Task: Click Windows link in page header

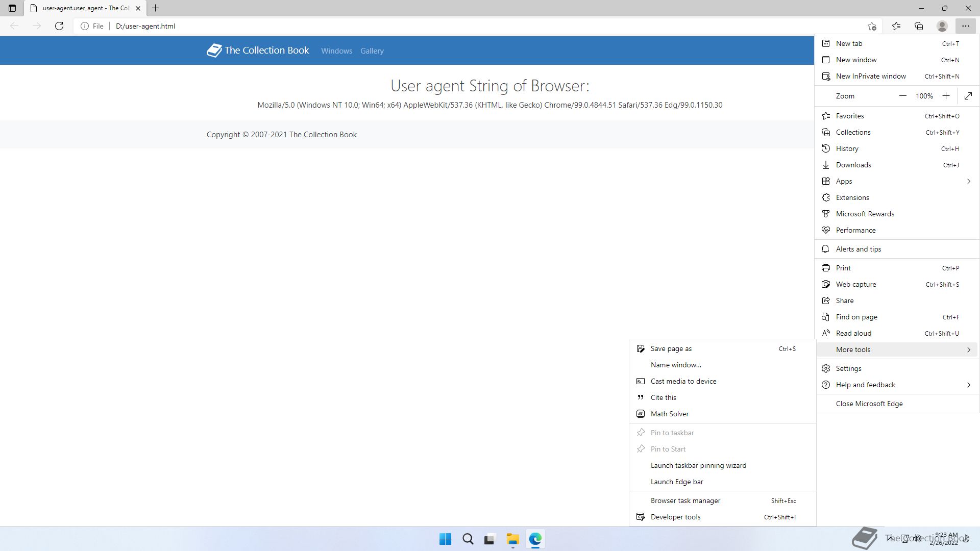Action: coord(336,51)
